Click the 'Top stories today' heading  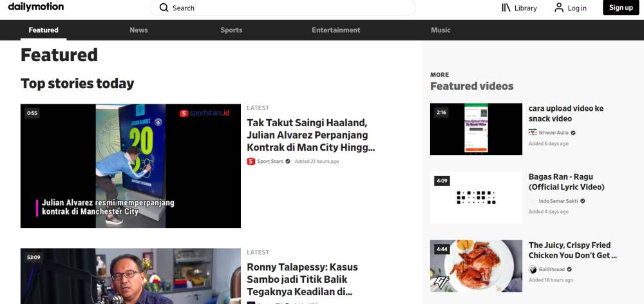click(x=77, y=83)
